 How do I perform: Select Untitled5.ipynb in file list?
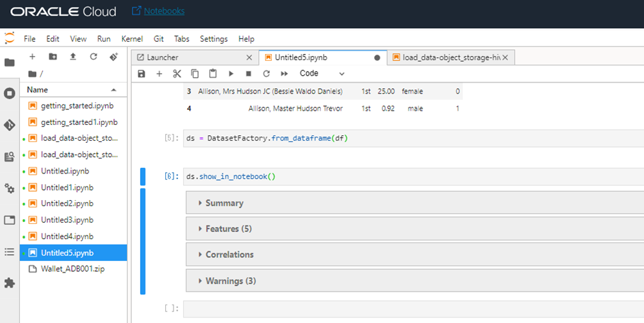(x=73, y=253)
